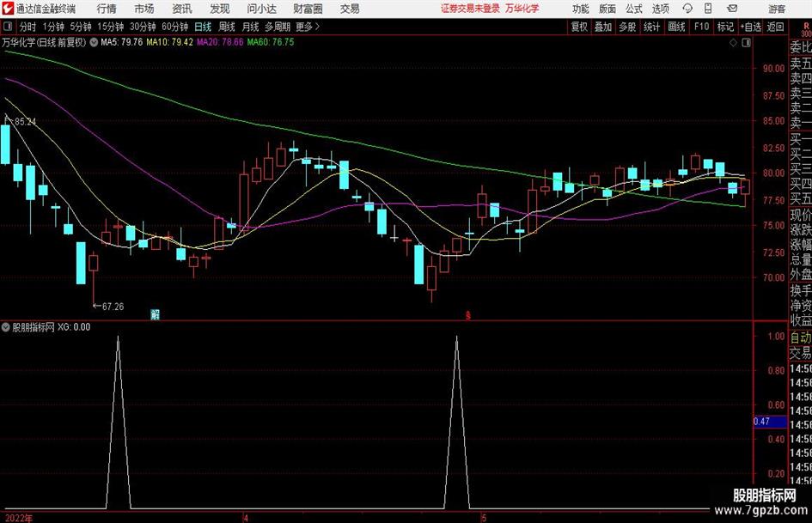Toggle the side panel icon atop chart

click(746, 43)
